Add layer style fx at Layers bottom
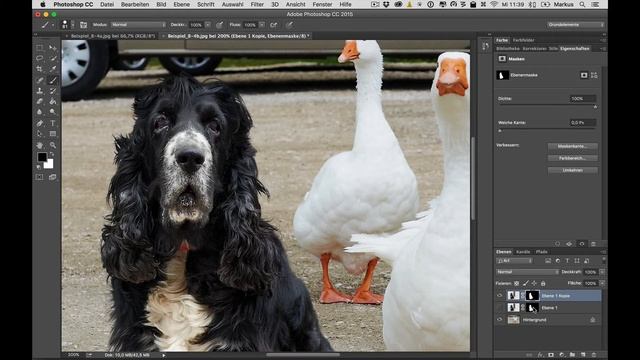This screenshot has height=360, width=640. [x=540, y=355]
